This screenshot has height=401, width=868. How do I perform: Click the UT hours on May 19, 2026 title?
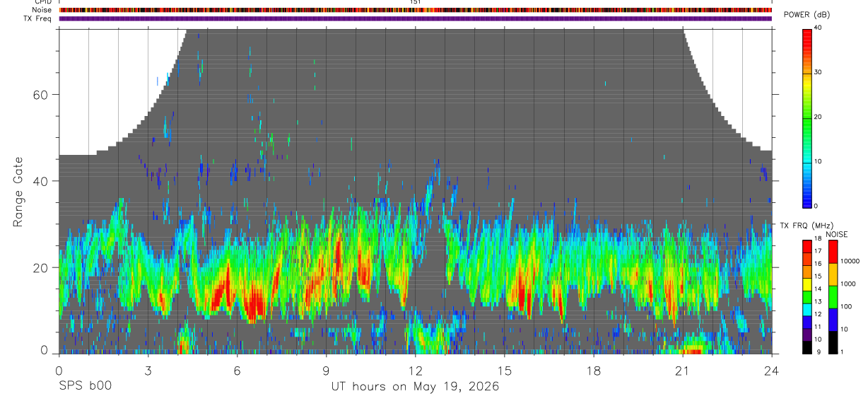pos(415,386)
